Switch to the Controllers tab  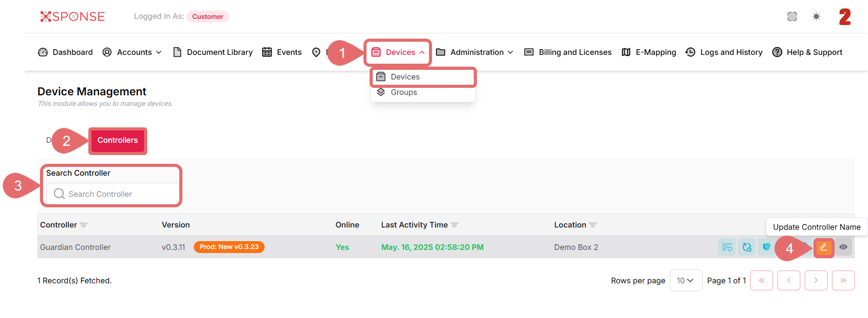pos(117,141)
